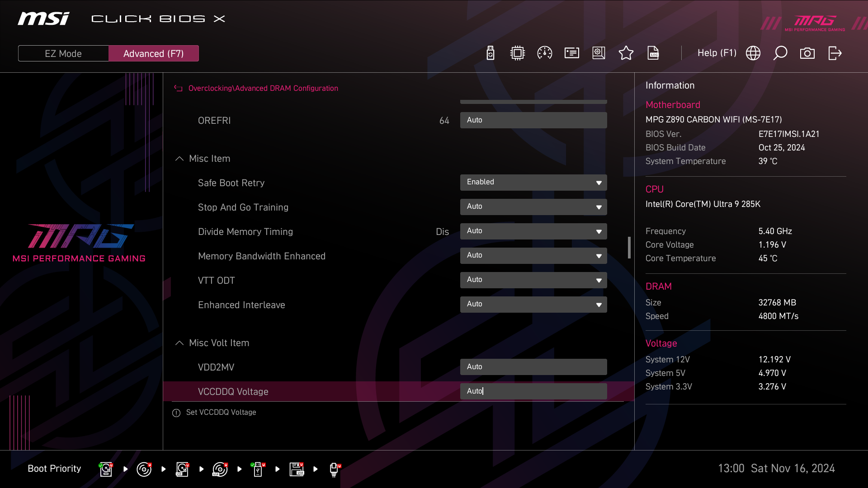The height and width of the screenshot is (488, 868).
Task: Open the hardware monitor gear icon
Action: point(599,53)
